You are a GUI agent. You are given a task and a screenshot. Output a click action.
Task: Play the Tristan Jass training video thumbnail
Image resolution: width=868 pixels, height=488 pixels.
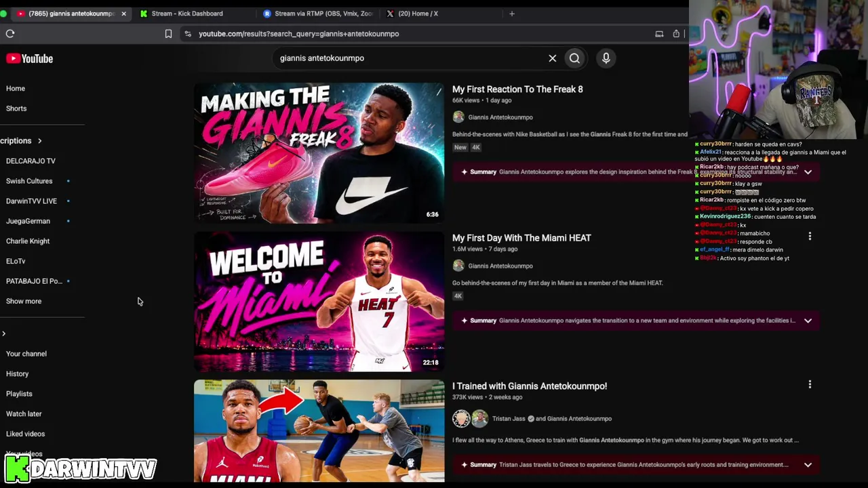[319, 431]
